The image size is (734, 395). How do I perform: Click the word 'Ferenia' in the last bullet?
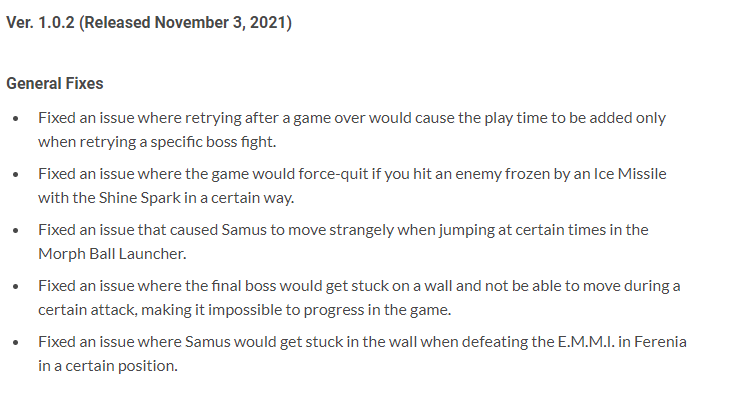pyautogui.click(x=661, y=342)
